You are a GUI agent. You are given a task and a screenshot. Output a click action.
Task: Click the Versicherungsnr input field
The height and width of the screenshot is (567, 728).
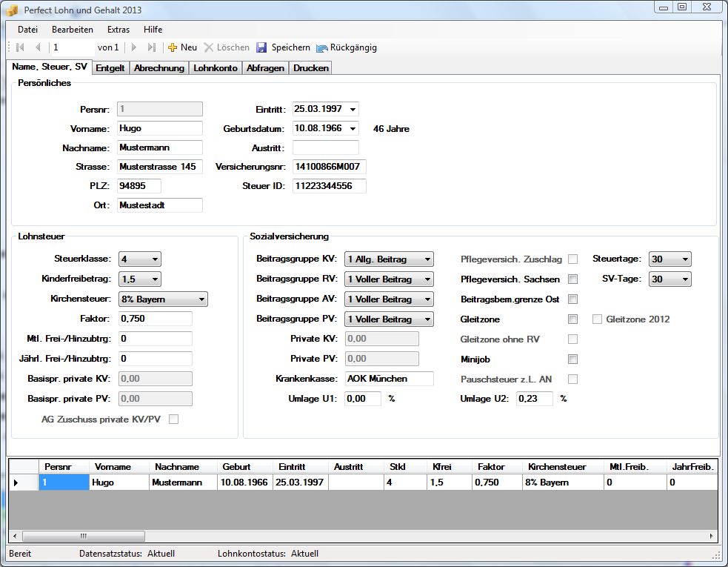(x=329, y=166)
